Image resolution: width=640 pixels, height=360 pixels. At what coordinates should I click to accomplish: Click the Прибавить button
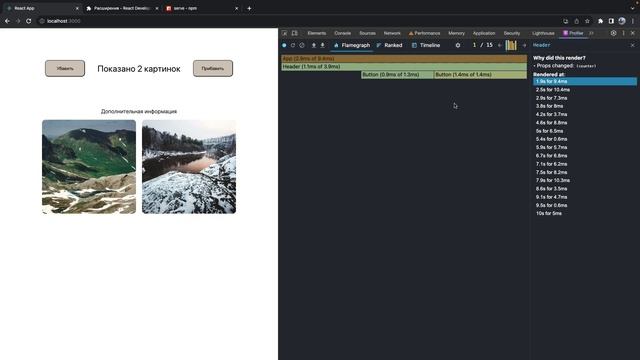click(x=213, y=69)
